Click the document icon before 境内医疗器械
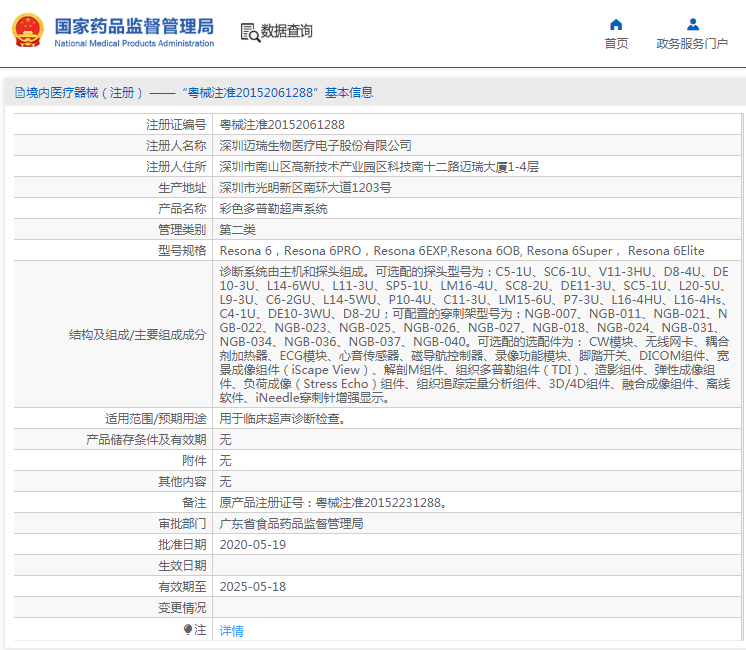This screenshot has width=746, height=650. pos(20,92)
